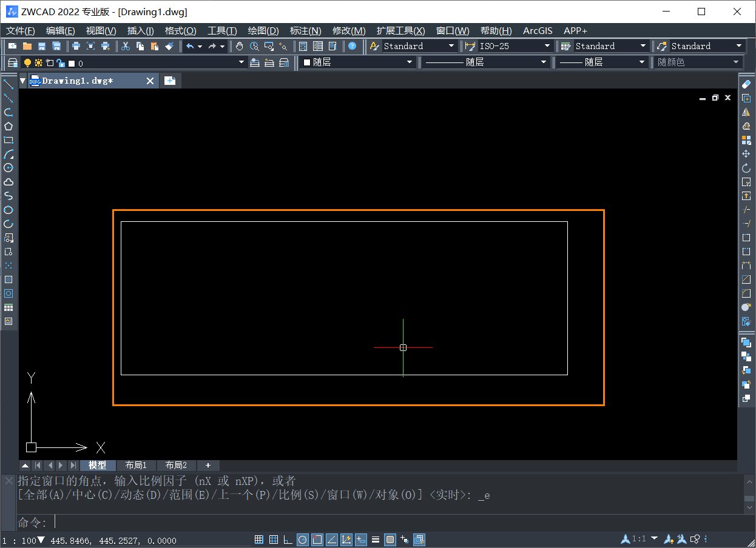Add a new layout with plus tab
This screenshot has height=548, width=756.
208,465
